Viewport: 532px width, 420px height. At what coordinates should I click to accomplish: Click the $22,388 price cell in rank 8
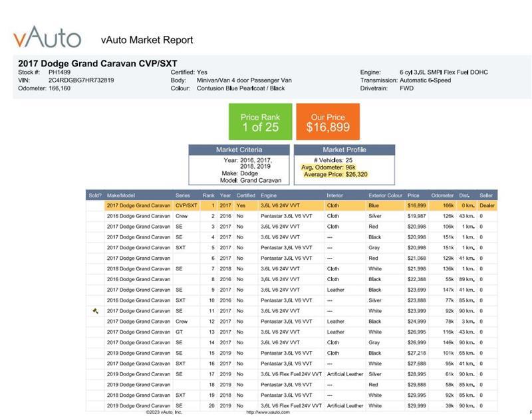point(416,279)
